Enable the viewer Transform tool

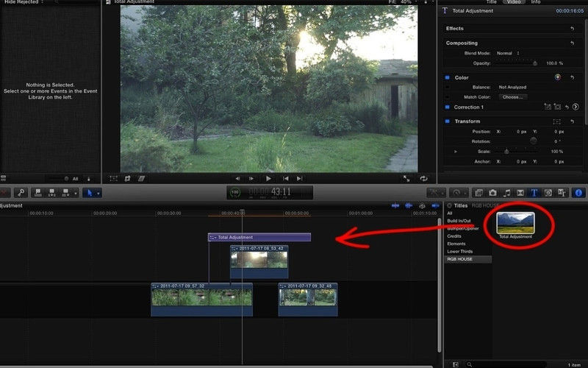tap(113, 178)
